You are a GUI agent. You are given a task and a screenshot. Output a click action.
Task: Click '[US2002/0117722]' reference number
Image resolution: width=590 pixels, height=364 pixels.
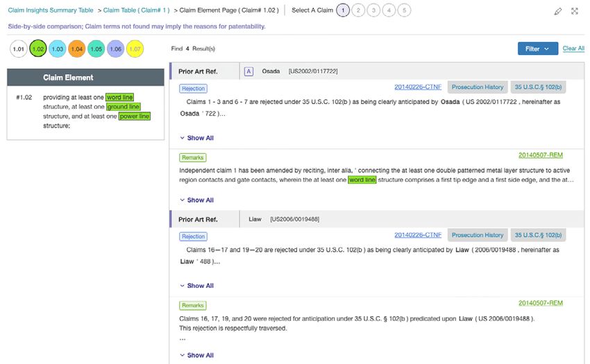point(313,71)
